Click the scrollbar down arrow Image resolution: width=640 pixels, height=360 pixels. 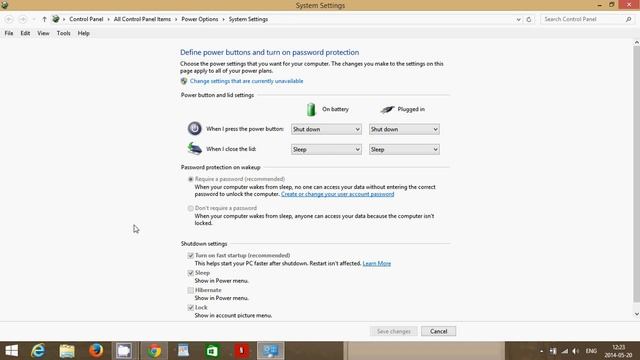(637, 314)
